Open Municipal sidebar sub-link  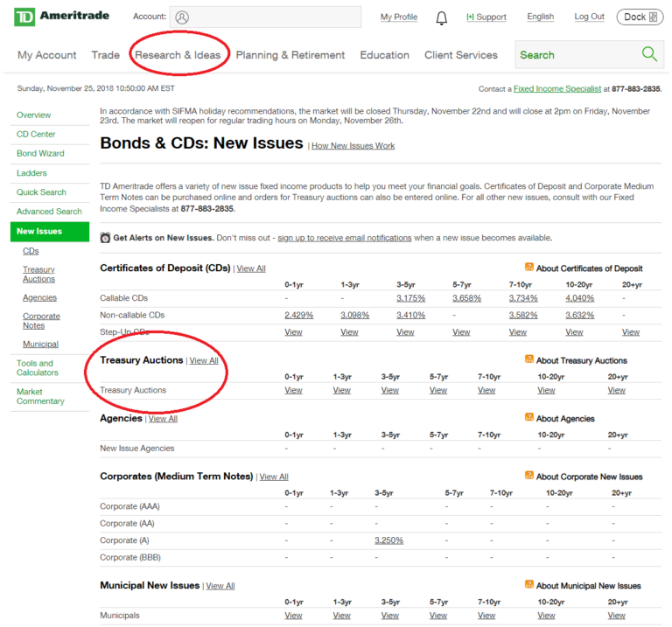point(41,345)
